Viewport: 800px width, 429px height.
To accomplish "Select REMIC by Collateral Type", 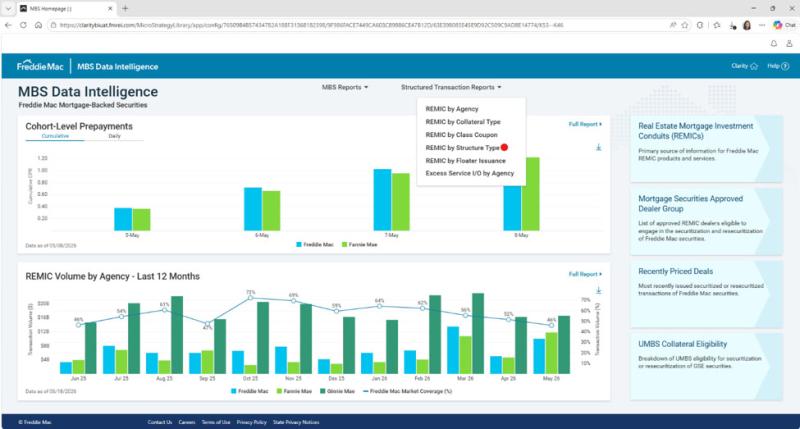I will pyautogui.click(x=463, y=122).
